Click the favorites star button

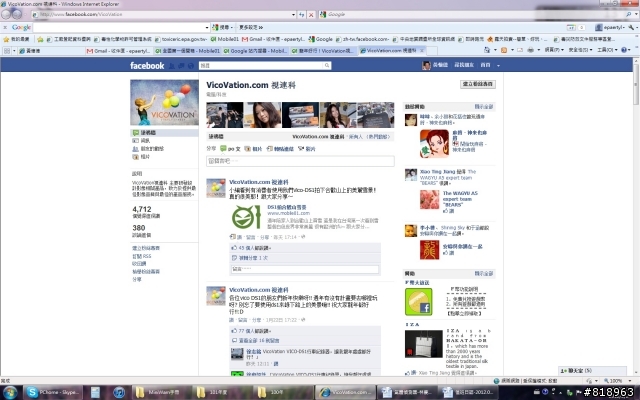(16, 39)
